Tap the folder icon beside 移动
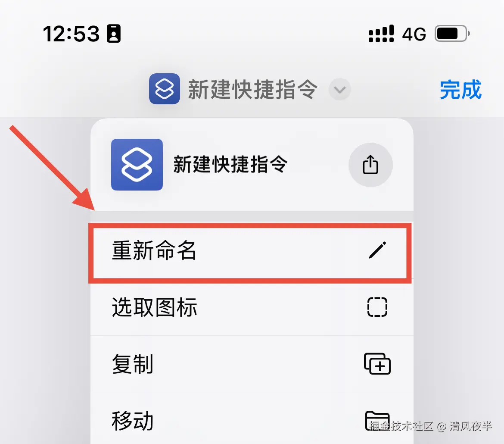504x444 pixels. (x=377, y=420)
